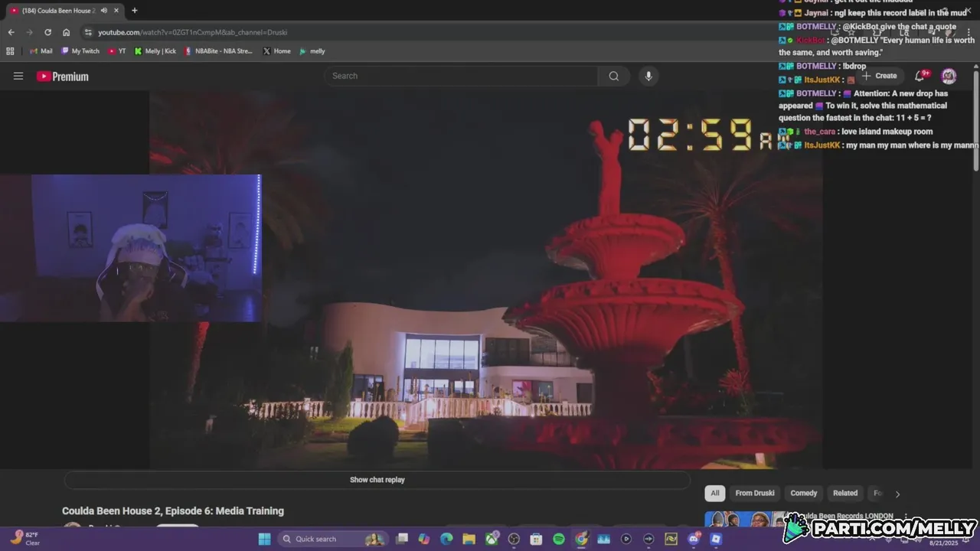Open Spotify from the taskbar
This screenshot has width=980, height=551.
tap(559, 539)
